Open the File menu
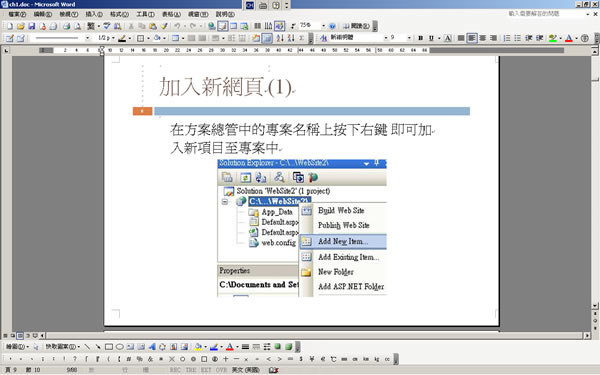The width and height of the screenshot is (600, 375). pyautogui.click(x=17, y=14)
